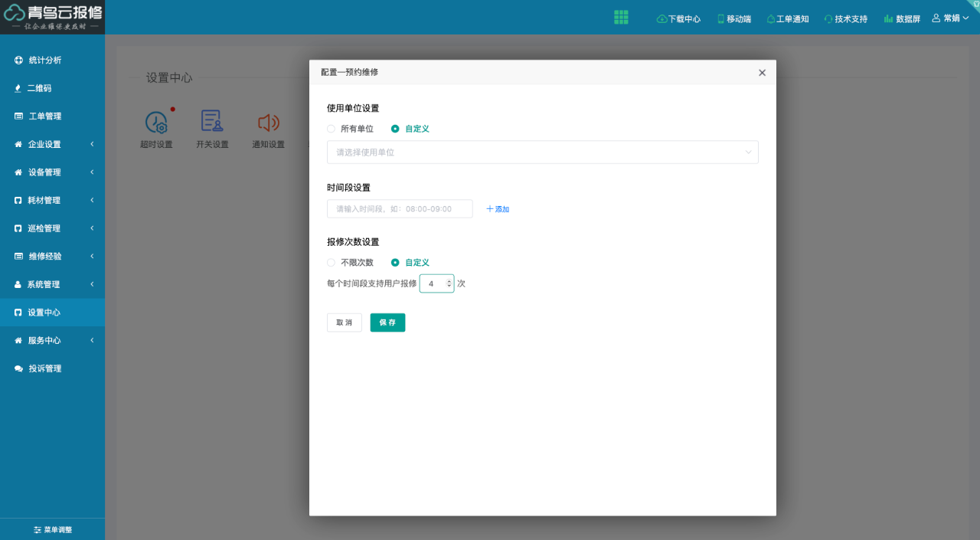This screenshot has width=980, height=540.
Task: Open the 请选择使用单位 dropdown
Action: 542,152
